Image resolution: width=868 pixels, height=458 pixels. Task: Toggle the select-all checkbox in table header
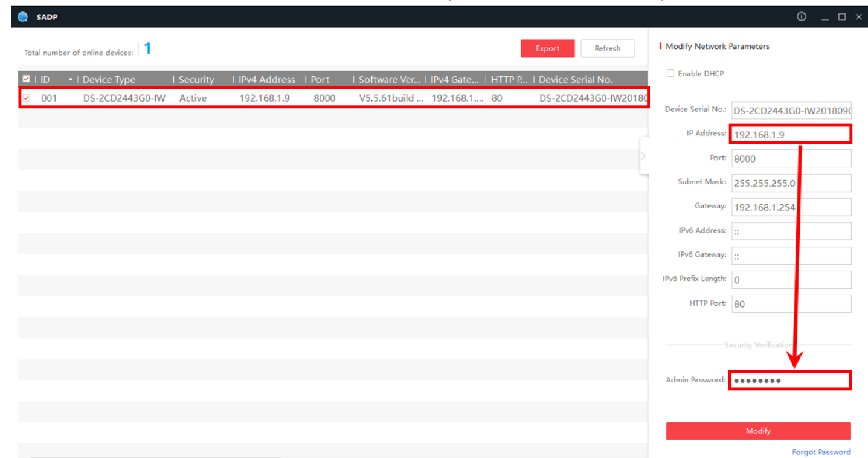26,79
